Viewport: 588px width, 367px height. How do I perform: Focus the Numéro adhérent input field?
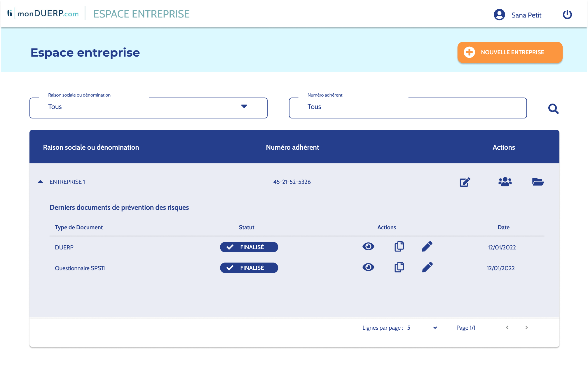click(x=408, y=108)
